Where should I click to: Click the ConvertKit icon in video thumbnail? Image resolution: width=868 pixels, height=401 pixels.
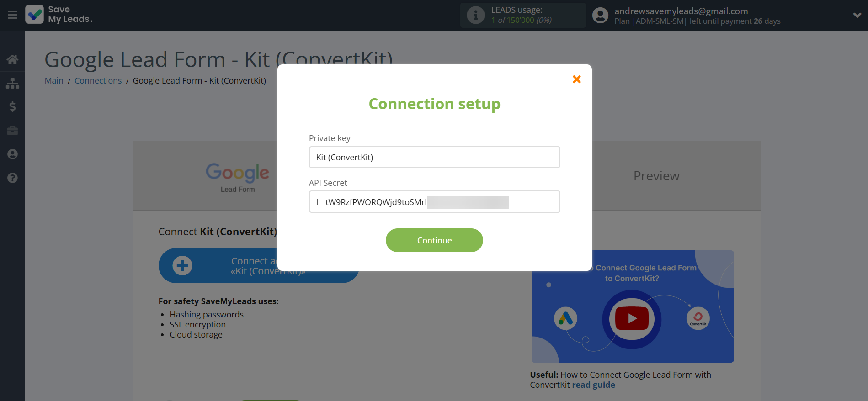698,318
